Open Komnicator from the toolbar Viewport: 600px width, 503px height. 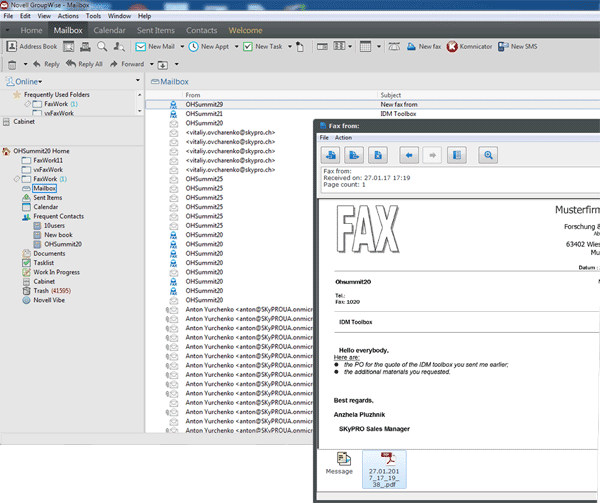(x=469, y=47)
